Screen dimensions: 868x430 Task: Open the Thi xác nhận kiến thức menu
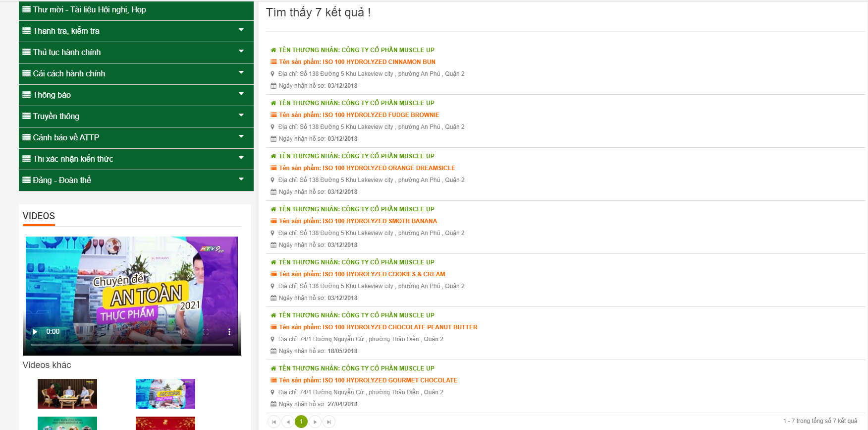tap(136, 159)
